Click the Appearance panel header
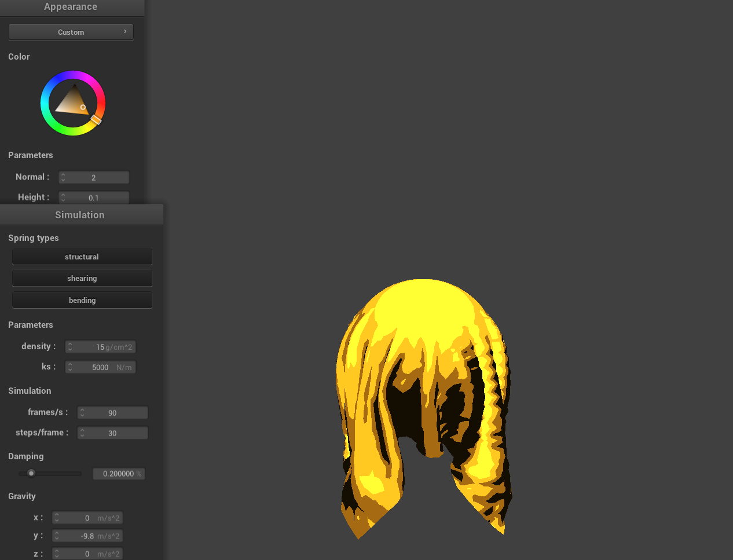 71,7
